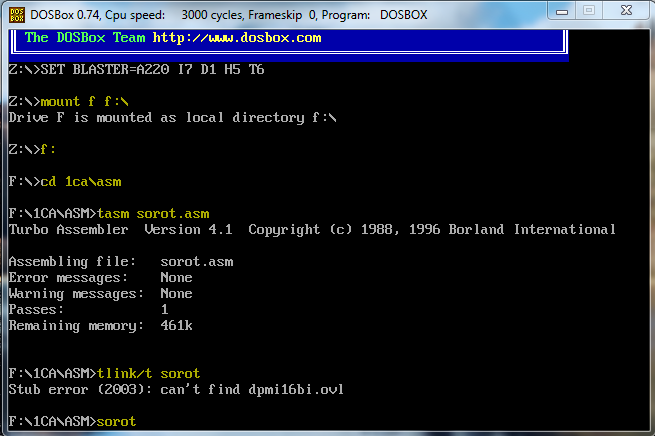Click the 'tlink/t sorot' command
Image resolution: width=655 pixels, height=436 pixels.
(148, 373)
